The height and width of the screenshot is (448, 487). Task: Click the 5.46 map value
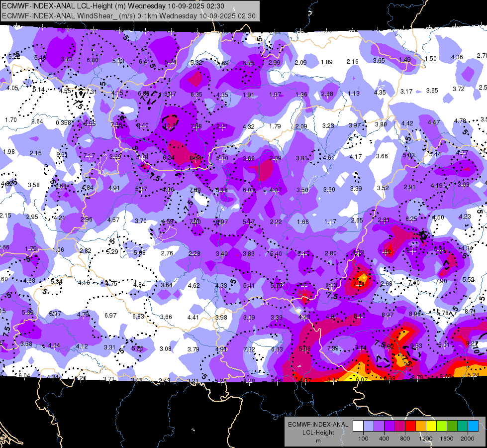click(x=40, y=58)
